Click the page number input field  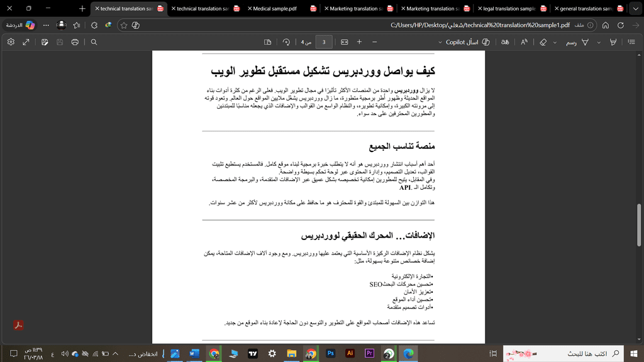[324, 42]
